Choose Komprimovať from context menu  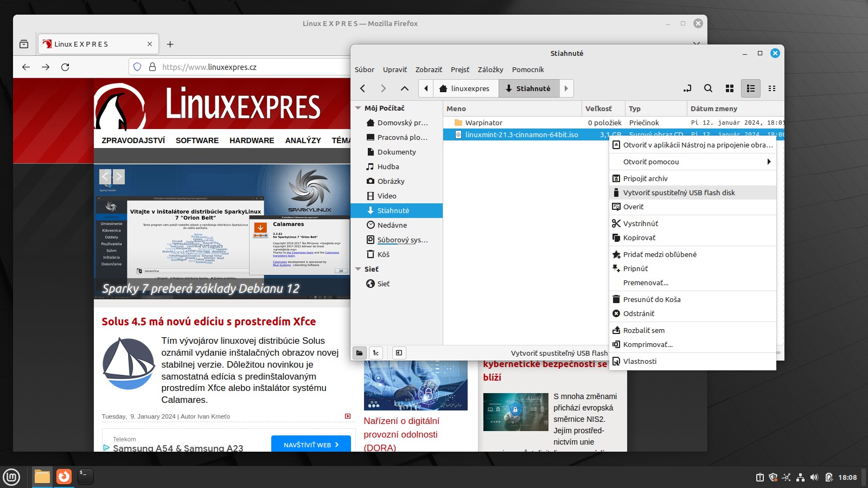693,344
